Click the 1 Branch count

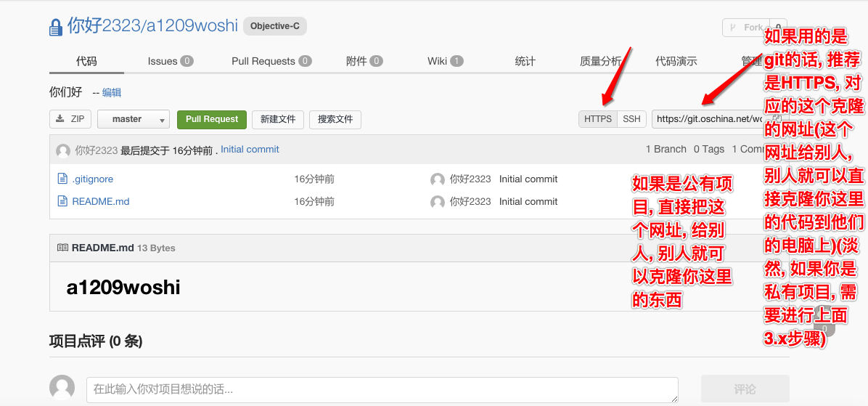tap(666, 149)
